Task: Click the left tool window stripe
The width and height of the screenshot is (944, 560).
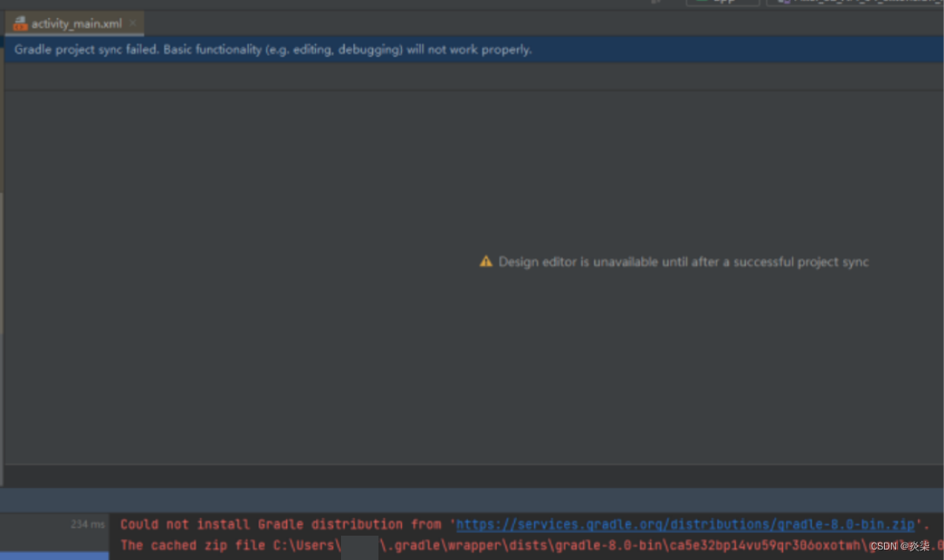Action: (x=2, y=261)
